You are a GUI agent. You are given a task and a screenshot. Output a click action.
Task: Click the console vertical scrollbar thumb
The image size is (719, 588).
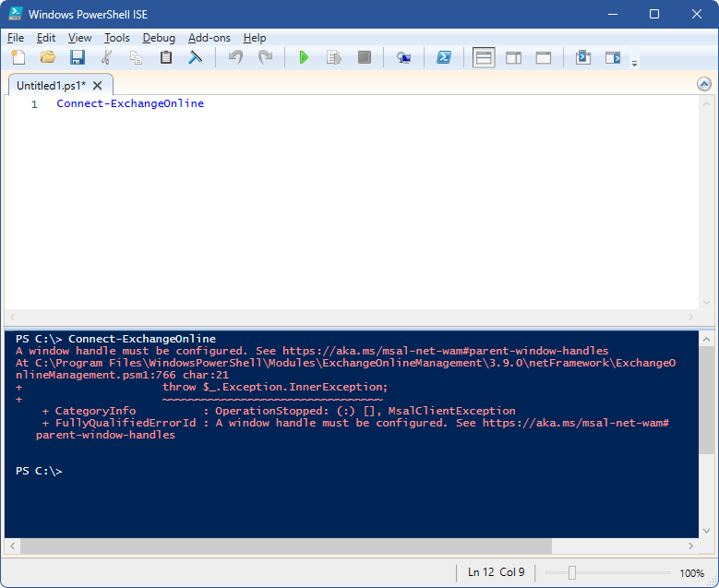[x=706, y=400]
